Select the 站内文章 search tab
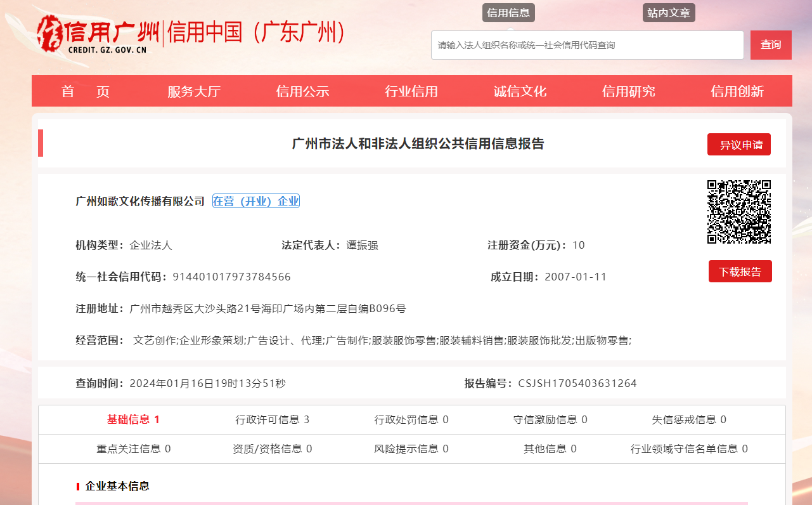 [x=669, y=13]
